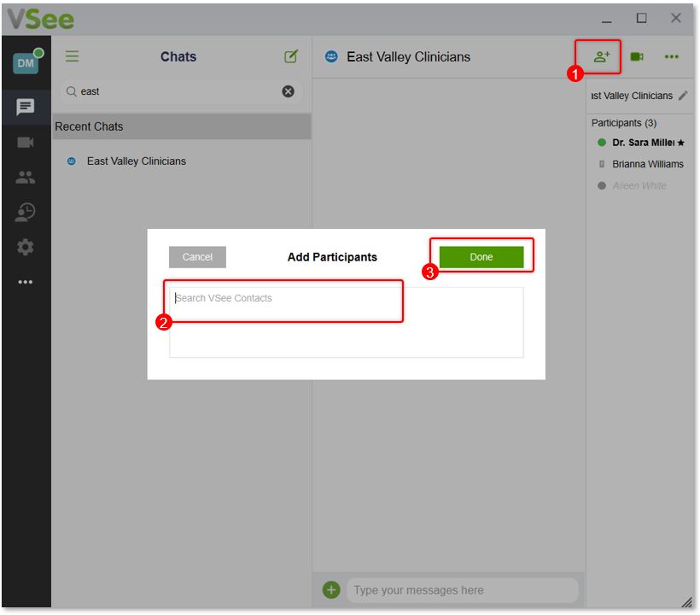Select East Valley Clinicians in Recent Chats
Screen dimensions: 700x615
click(x=182, y=161)
